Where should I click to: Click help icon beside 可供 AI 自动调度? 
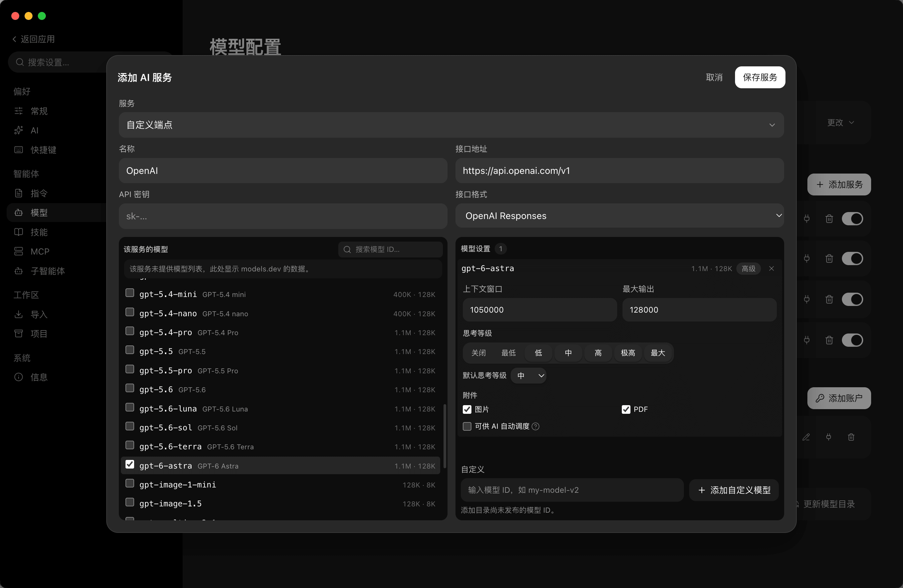536,426
